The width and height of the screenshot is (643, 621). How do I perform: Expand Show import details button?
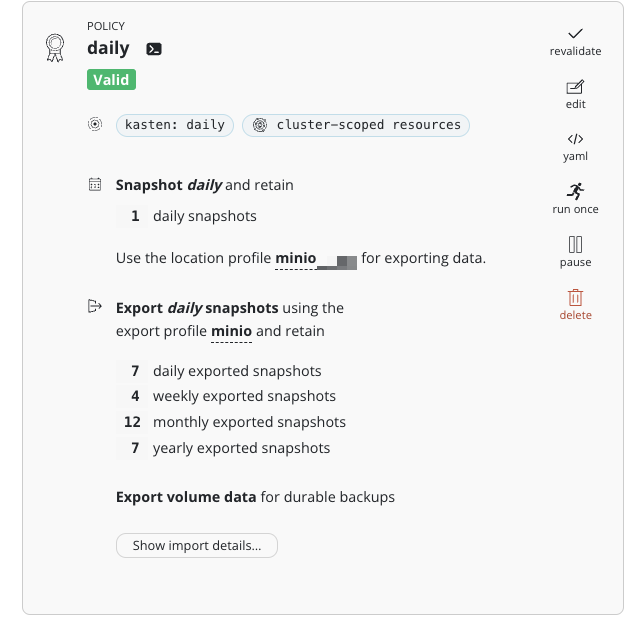(x=197, y=545)
